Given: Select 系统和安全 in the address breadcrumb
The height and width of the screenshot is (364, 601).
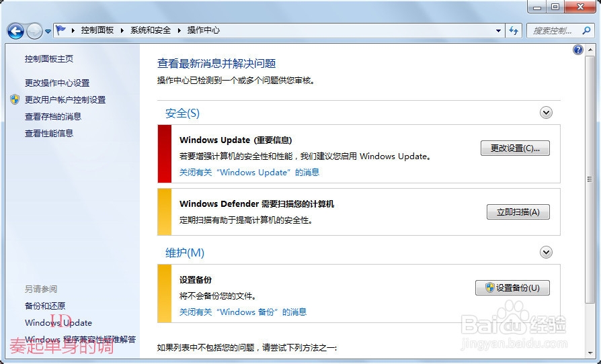Looking at the screenshot, I should click(x=151, y=30).
